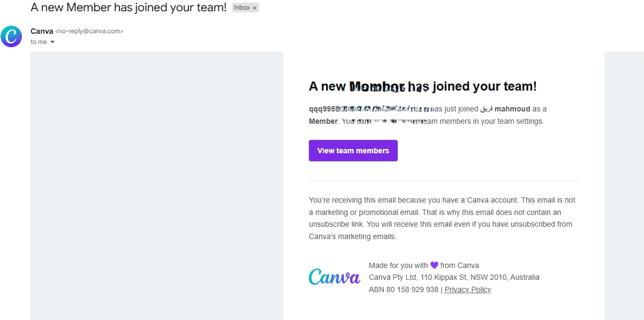Click the email subject line at top

pos(128,8)
